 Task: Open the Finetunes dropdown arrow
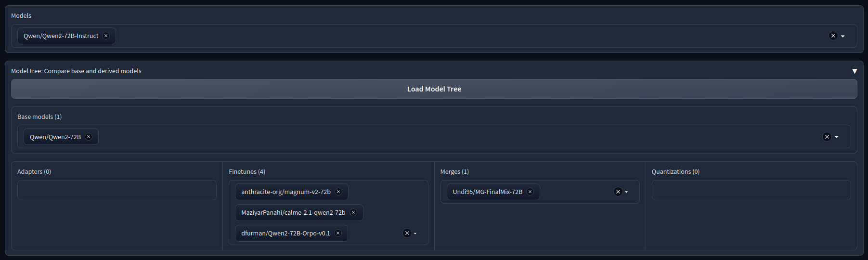click(x=415, y=234)
